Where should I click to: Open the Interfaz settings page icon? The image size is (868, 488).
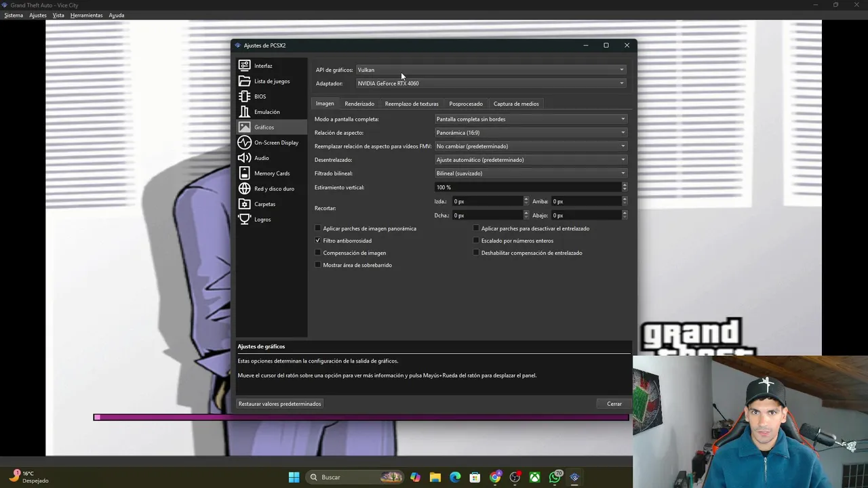point(244,66)
